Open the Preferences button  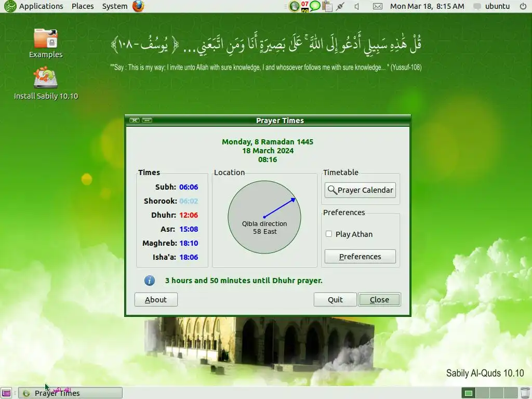(x=360, y=257)
